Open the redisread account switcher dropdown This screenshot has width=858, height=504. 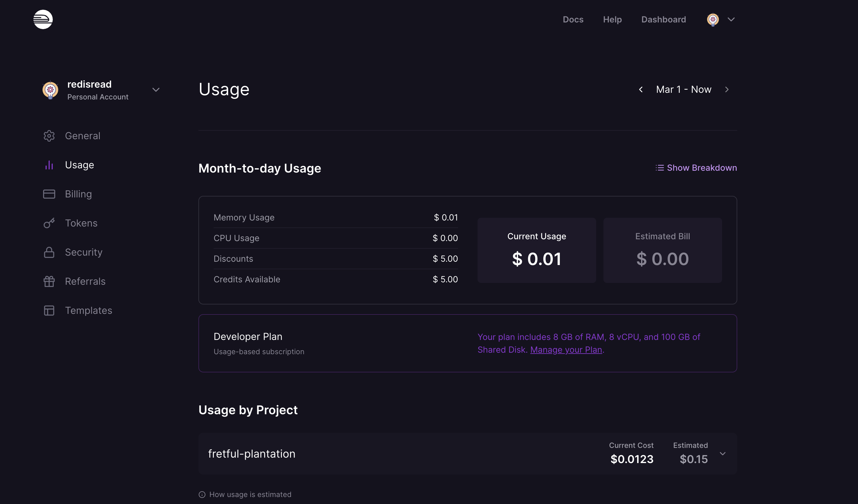[156, 90]
